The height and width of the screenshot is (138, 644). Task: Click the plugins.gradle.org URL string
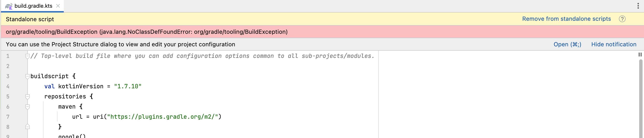[163, 117]
